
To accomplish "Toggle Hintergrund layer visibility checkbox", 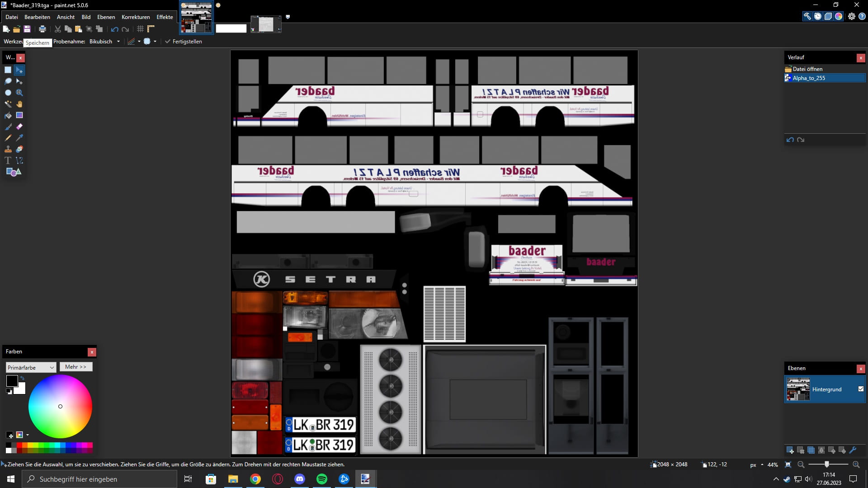I will click(861, 389).
